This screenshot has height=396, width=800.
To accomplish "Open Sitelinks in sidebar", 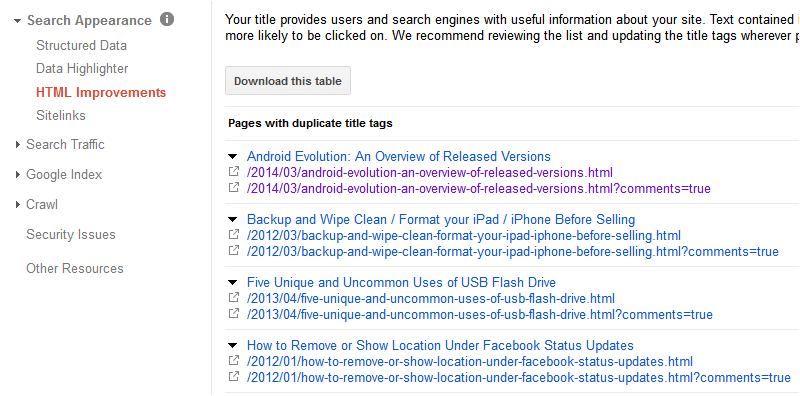I will [61, 115].
